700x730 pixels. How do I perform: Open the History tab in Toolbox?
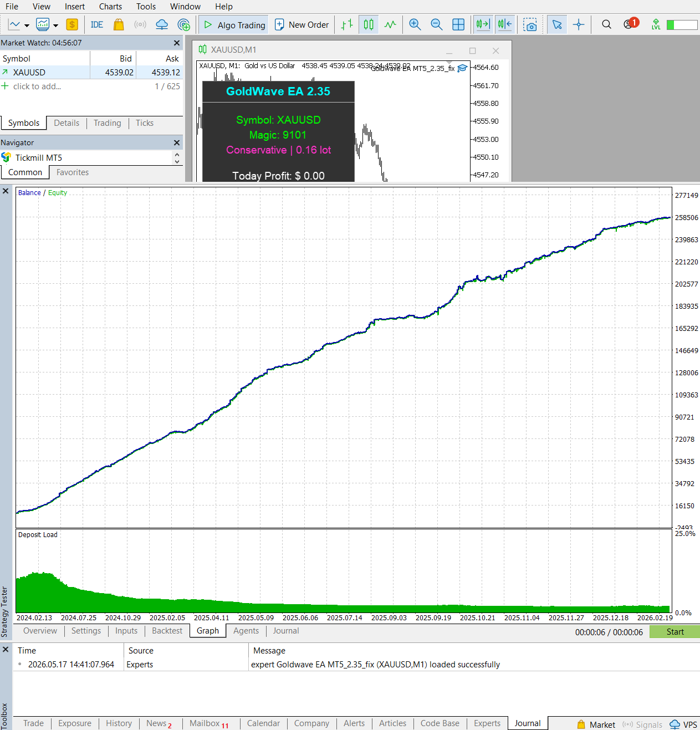pos(119,723)
